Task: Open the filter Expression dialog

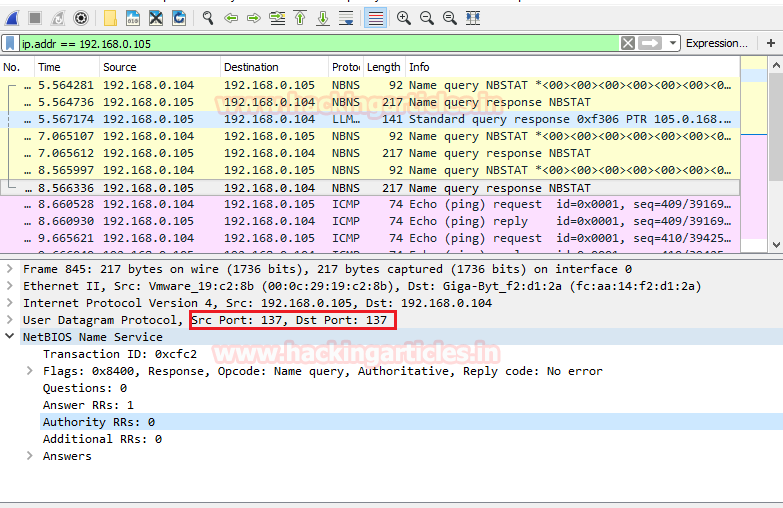Action: point(717,43)
